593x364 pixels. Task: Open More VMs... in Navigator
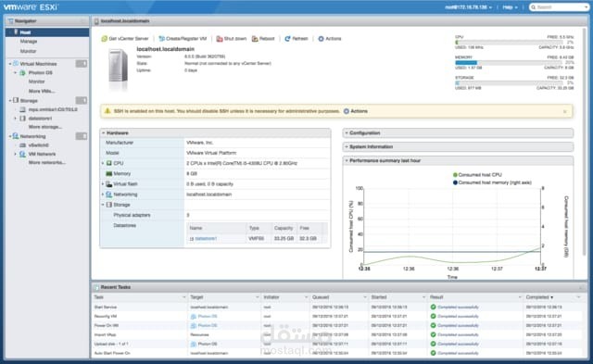point(42,91)
